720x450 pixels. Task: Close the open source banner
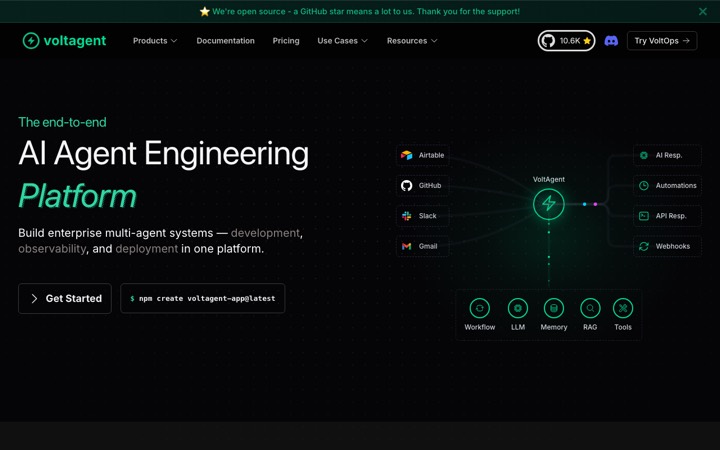point(703,11)
